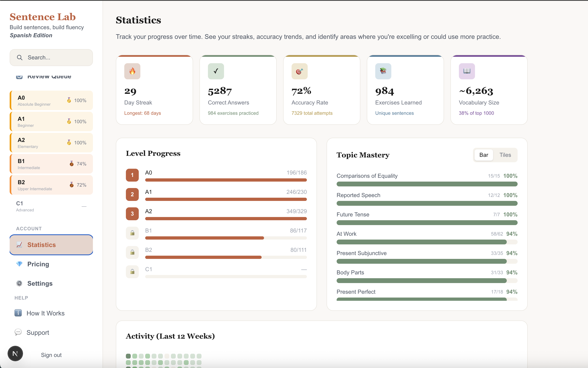The height and width of the screenshot is (368, 588).
Task: Click the B2 level progress bar
Action: coord(226,257)
